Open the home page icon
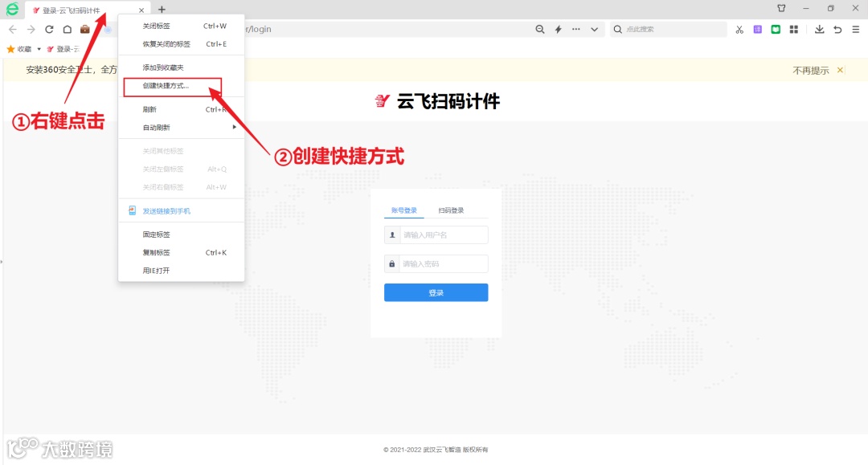Viewport: 868px width, 465px height. click(67, 29)
